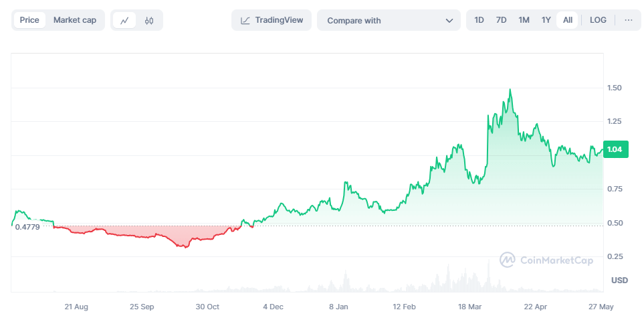Click the 18 Mar timeline date marker
Image resolution: width=644 pixels, height=322 pixels.
(470, 307)
